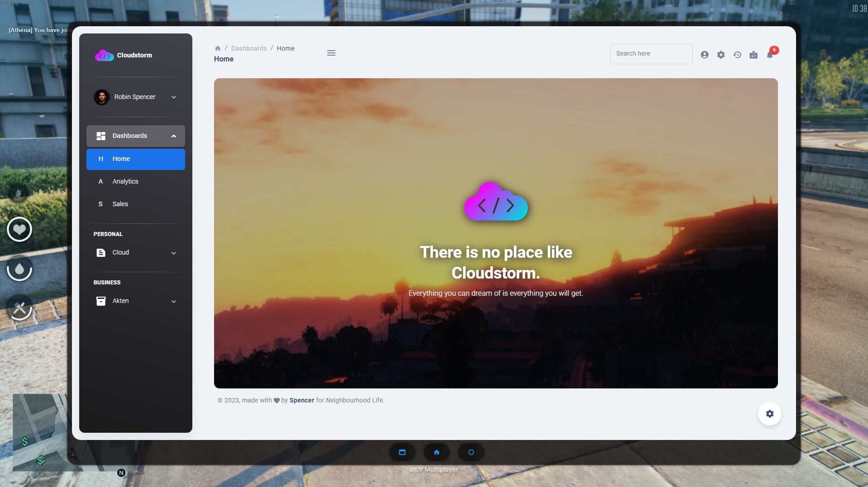The image size is (868, 487).
Task: Click the window icon in bottom bar
Action: coord(402,452)
